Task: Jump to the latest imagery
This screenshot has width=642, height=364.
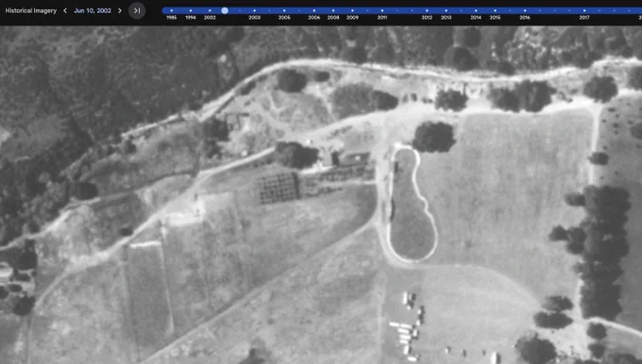Action: [x=137, y=10]
